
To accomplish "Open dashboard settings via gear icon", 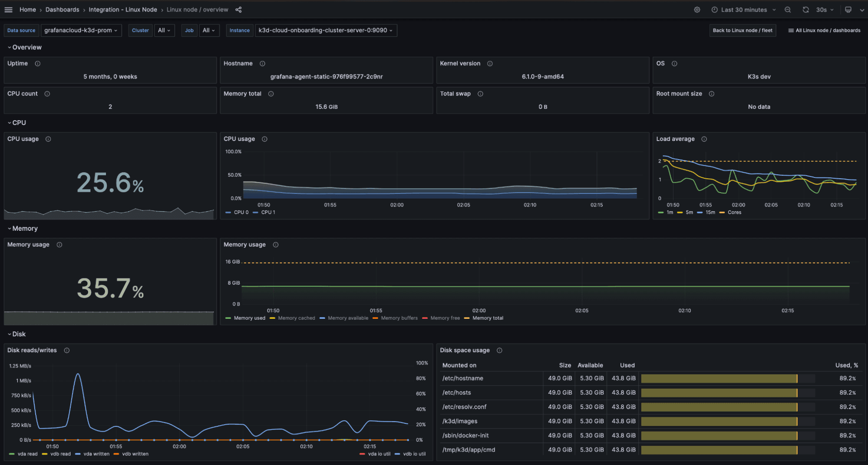I will [697, 9].
